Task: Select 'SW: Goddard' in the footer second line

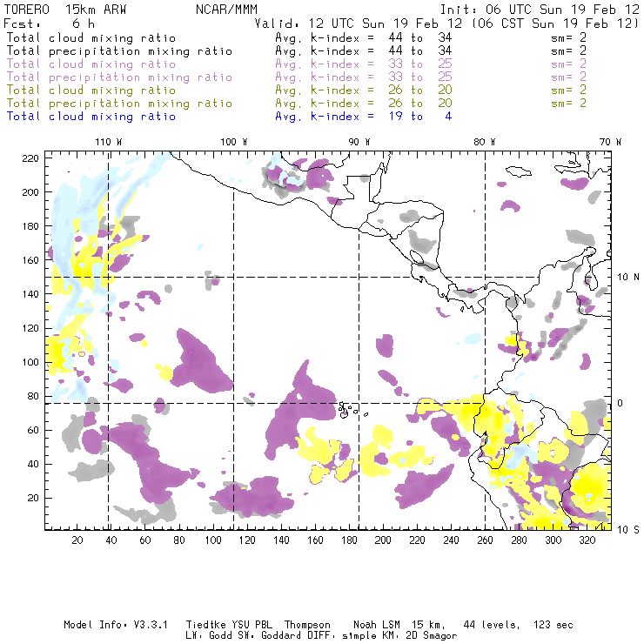Action: tap(270, 636)
